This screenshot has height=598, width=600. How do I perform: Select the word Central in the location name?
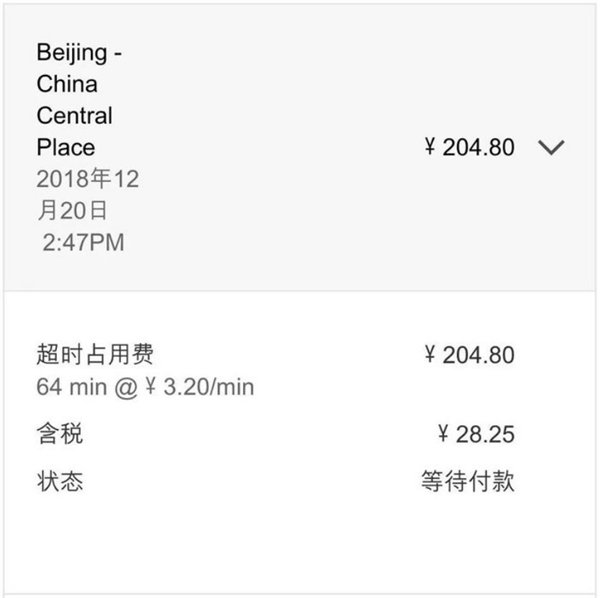(75, 116)
